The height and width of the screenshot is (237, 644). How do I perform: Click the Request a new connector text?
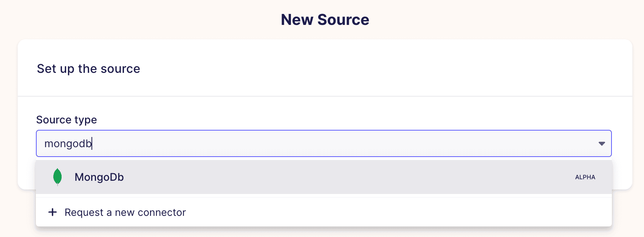pyautogui.click(x=125, y=213)
